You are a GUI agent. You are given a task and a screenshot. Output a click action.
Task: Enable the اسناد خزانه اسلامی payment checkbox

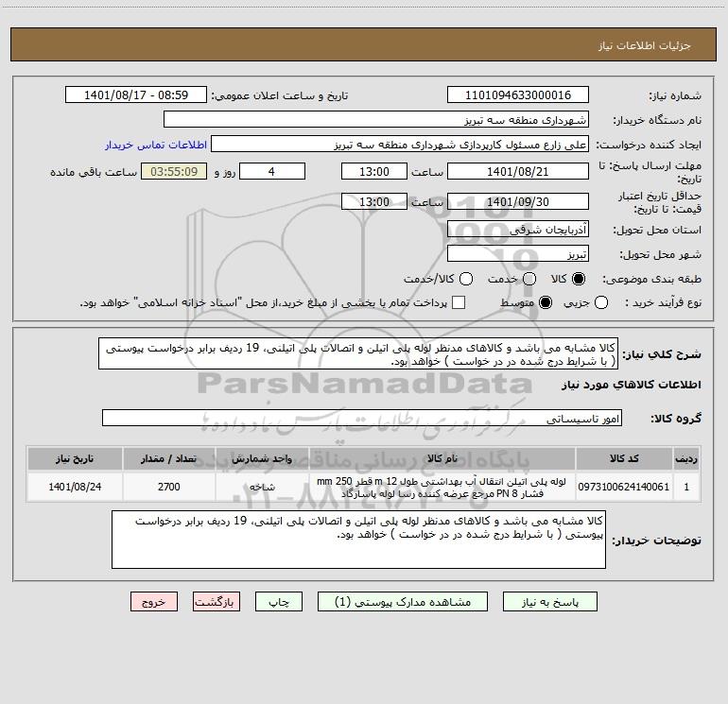459,302
